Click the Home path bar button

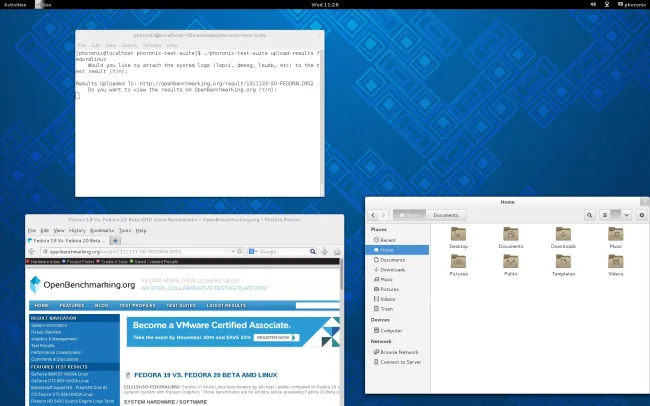[x=409, y=215]
